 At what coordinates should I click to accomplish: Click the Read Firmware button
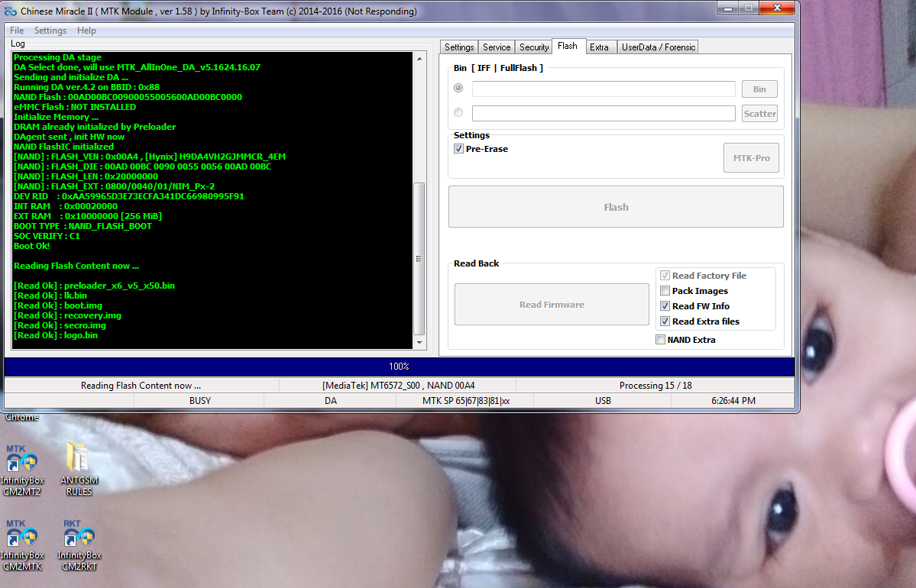(x=552, y=305)
